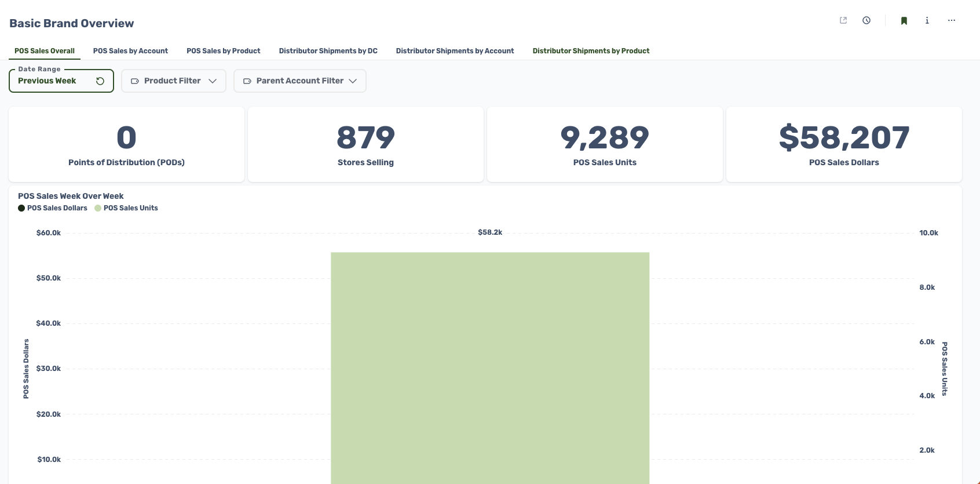Screen dimensions: 980x484
Task: Open the Previous Week date range selector
Action: point(47,81)
